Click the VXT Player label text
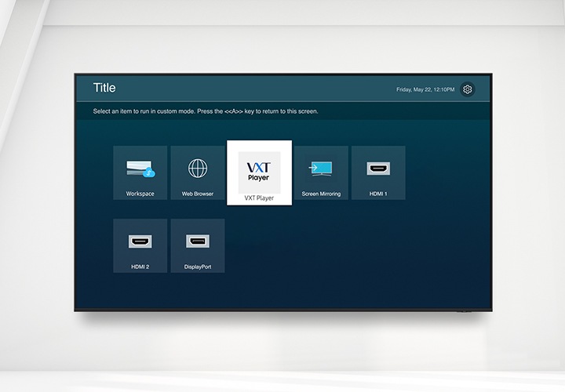The image size is (565, 392). tap(259, 198)
